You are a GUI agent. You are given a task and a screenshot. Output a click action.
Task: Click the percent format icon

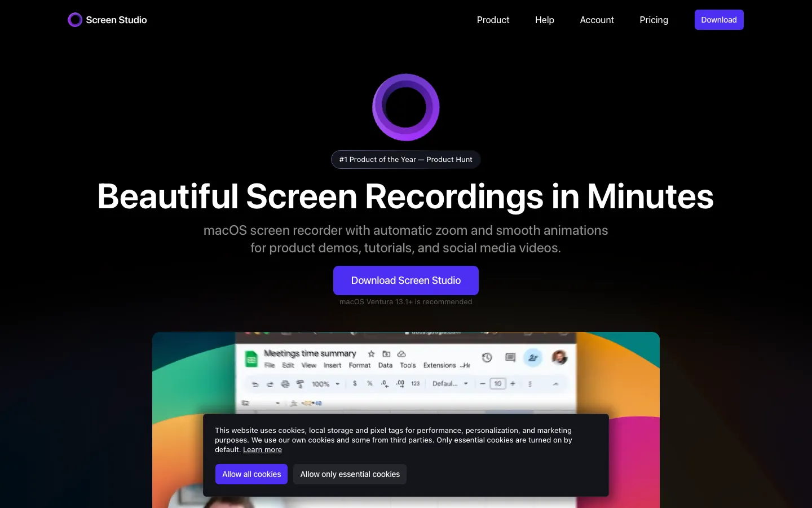(x=370, y=383)
